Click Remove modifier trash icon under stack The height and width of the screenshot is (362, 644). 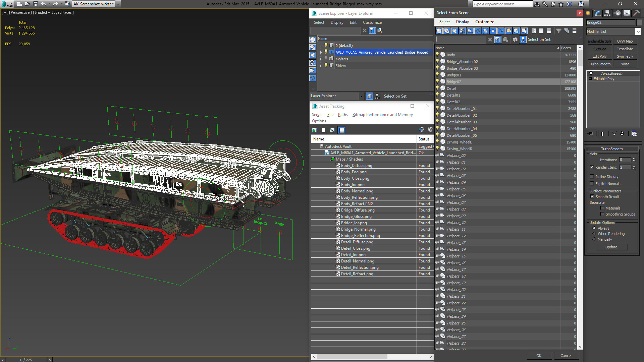tap(622, 133)
